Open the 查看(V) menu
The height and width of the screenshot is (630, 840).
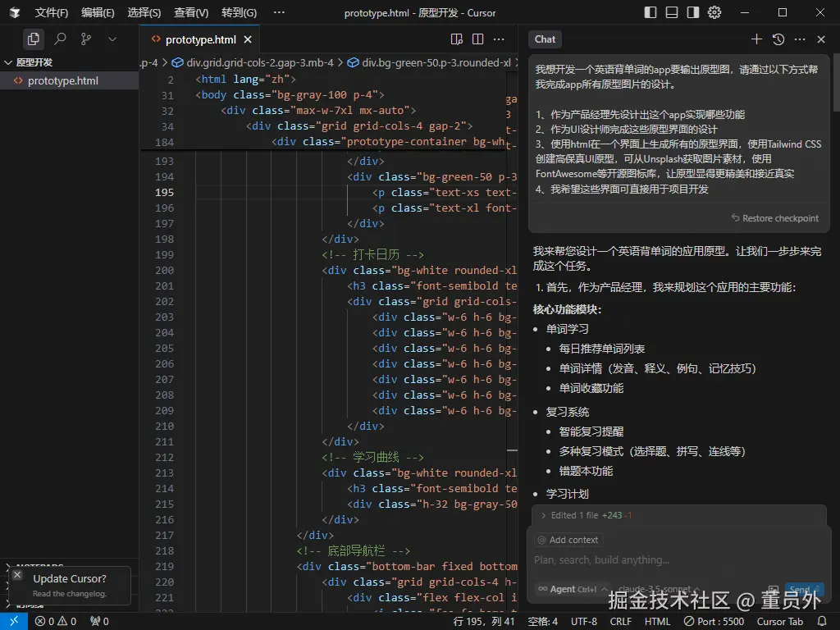click(191, 12)
